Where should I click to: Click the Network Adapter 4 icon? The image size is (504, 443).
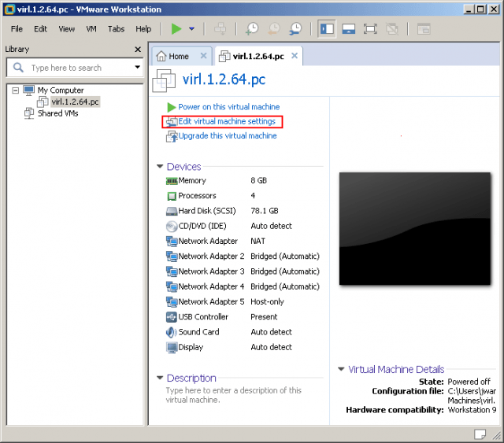coord(172,286)
